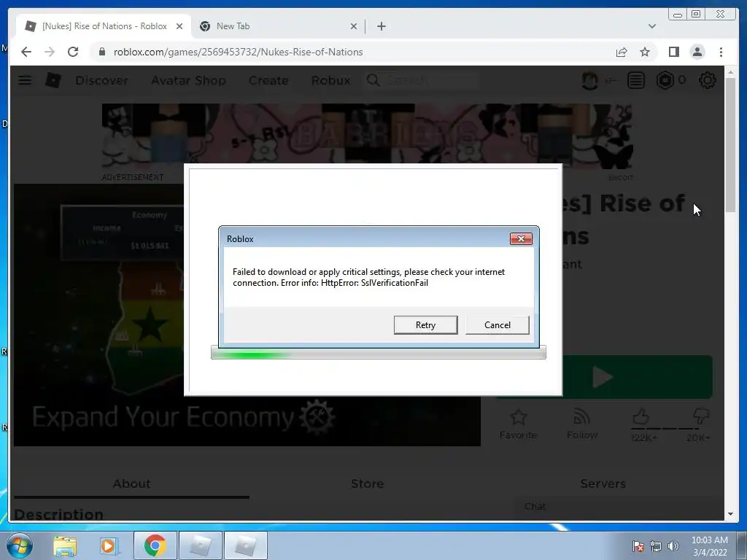
Task: Click Retry in the Roblox error dialog
Action: point(425,324)
